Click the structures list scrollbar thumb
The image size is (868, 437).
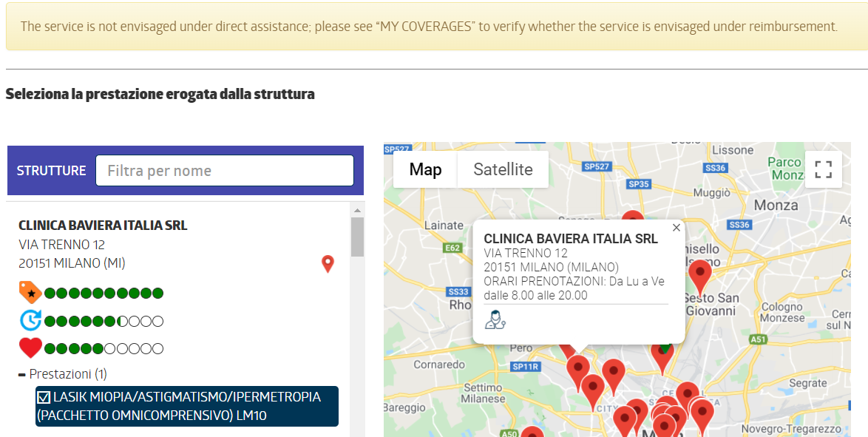tap(357, 237)
